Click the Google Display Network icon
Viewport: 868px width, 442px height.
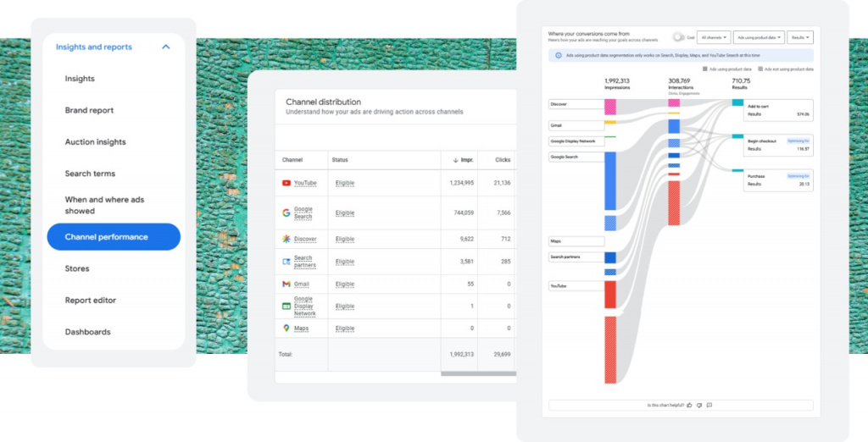click(x=287, y=306)
